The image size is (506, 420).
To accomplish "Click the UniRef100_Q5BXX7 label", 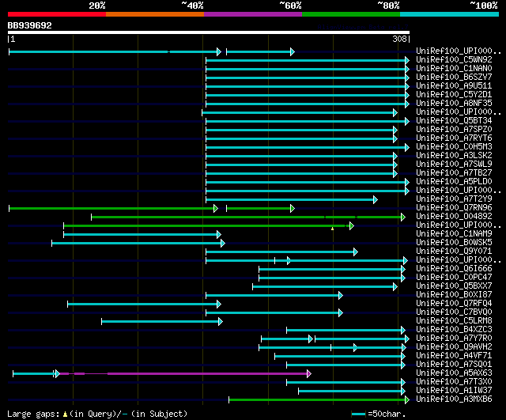I will [x=454, y=286].
